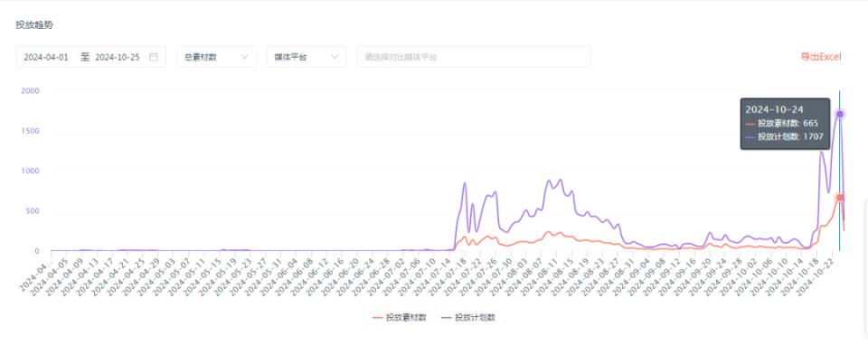The image size is (868, 345).
Task: Click the 请选择对比媒体平台 comparison field
Action: tap(473, 57)
